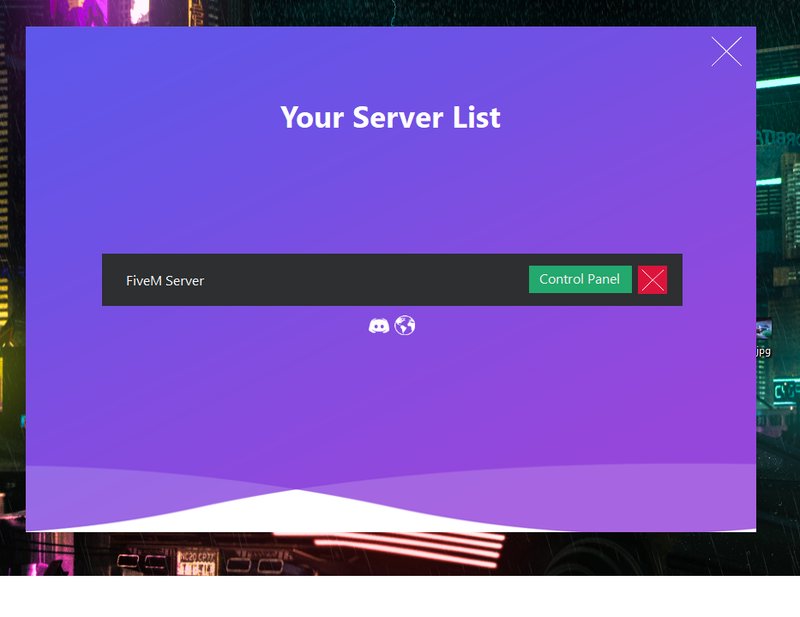This screenshot has height=617, width=800.
Task: Open the Discord link icon
Action: 379,326
